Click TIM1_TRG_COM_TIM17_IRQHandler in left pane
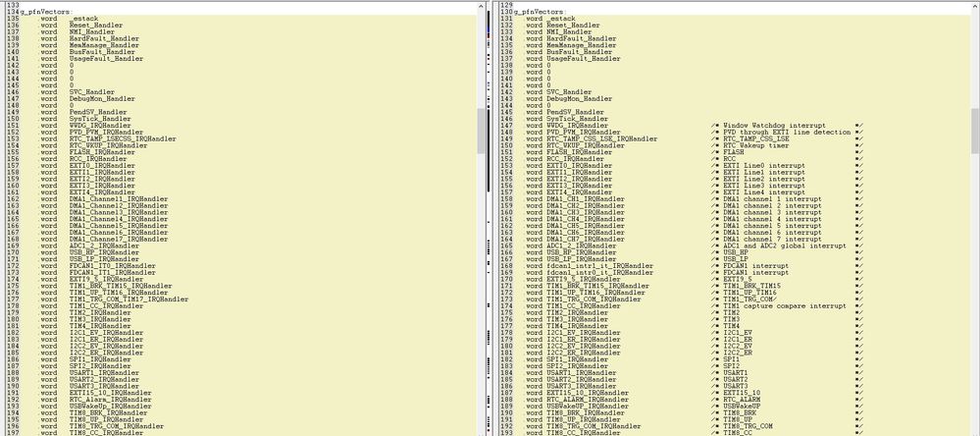Viewport: 980px width, 436px height. 129,299
